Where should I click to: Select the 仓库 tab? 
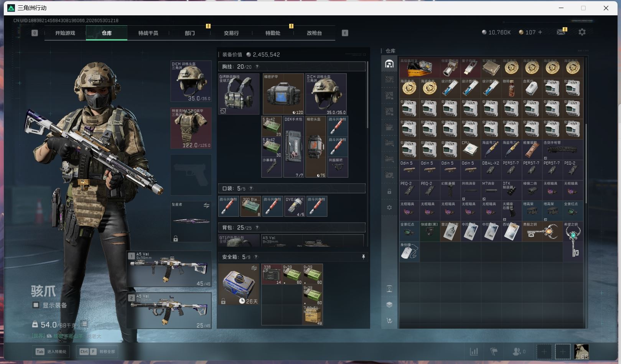107,33
